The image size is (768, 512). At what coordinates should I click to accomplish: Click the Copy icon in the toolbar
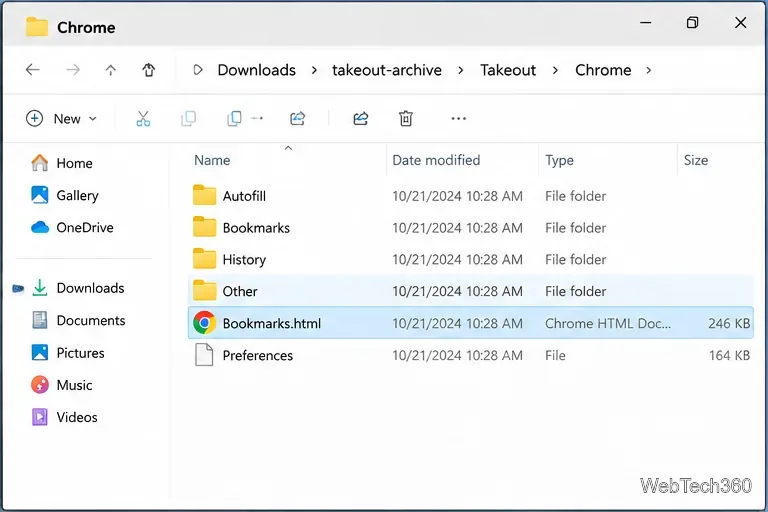pos(189,119)
